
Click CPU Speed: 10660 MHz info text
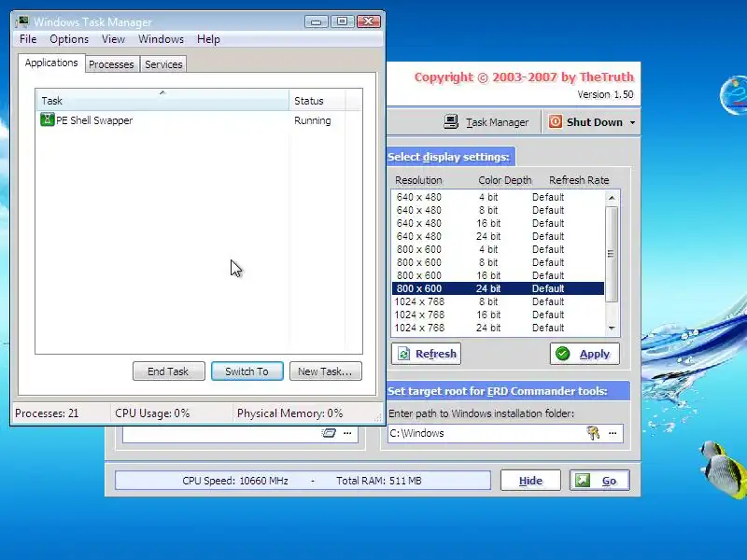235,481
